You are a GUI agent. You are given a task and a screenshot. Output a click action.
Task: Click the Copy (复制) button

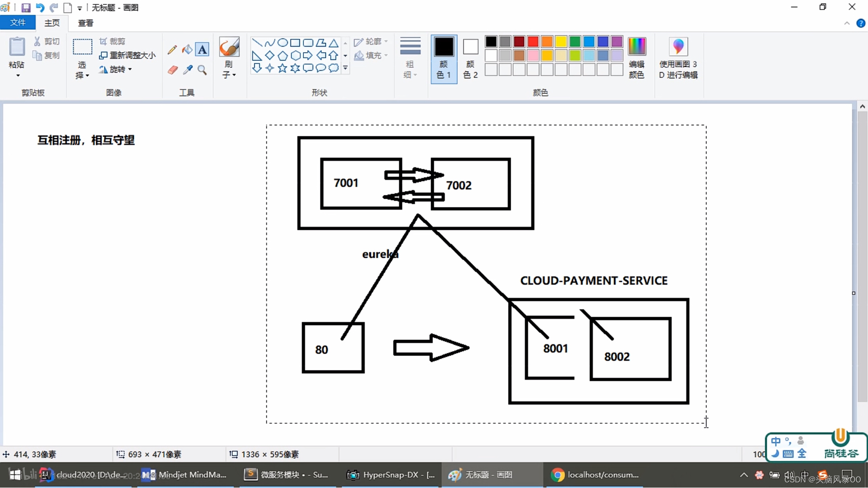(47, 55)
